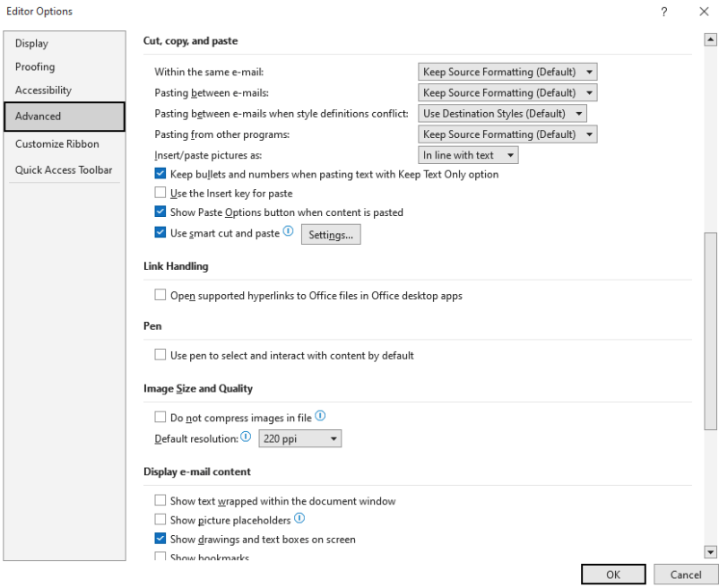Open the smart cut and paste Settings
Image resolution: width=719 pixels, height=588 pixels.
coord(331,234)
